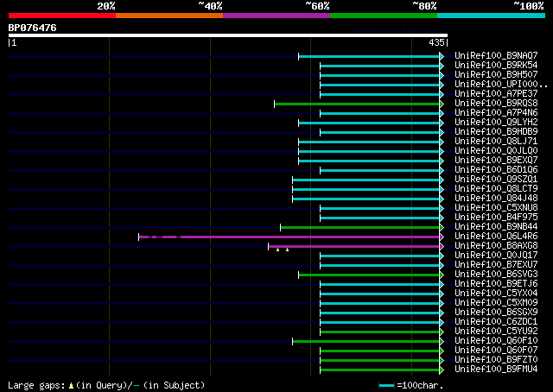
Task: Click the purple ~60% legend segment
Action: (x=276, y=16)
